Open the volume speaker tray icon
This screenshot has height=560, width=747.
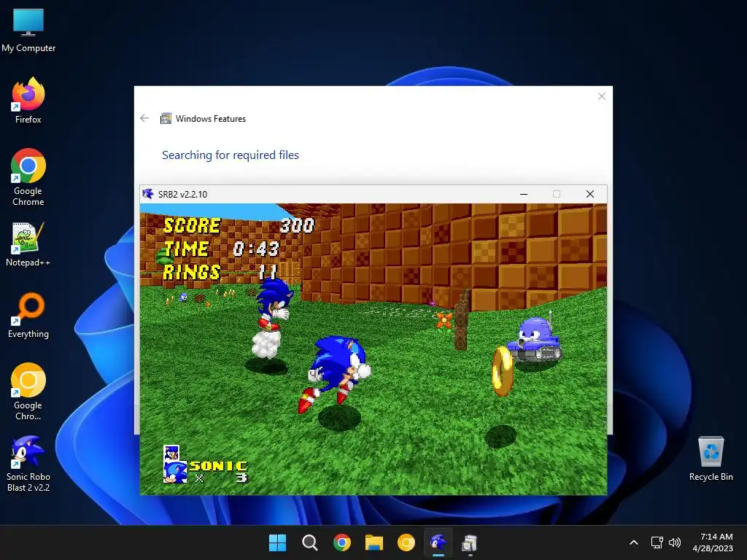(675, 542)
